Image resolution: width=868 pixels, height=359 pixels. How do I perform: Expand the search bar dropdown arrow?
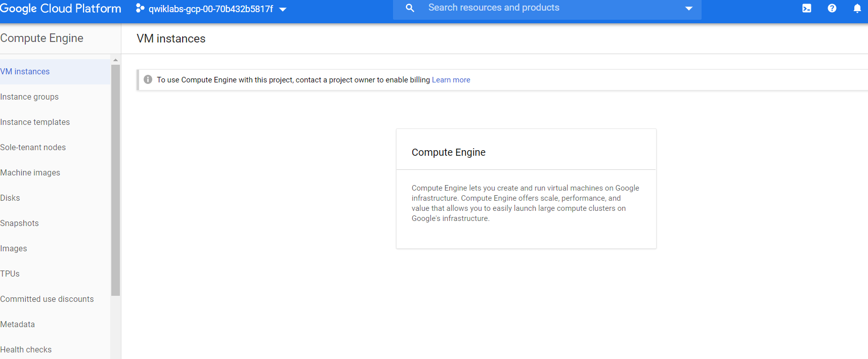click(688, 9)
